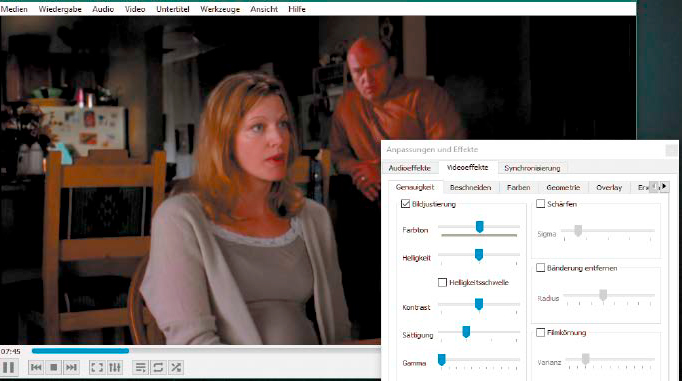Click the Farbton slider handle

click(479, 227)
